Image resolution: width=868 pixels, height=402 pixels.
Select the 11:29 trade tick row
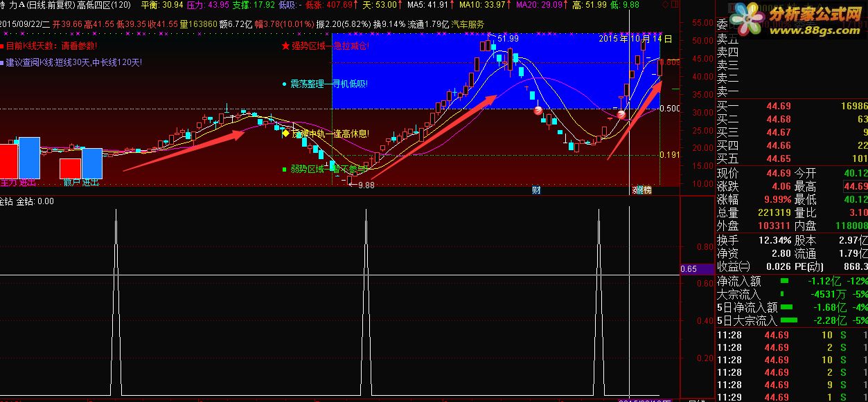(791, 397)
